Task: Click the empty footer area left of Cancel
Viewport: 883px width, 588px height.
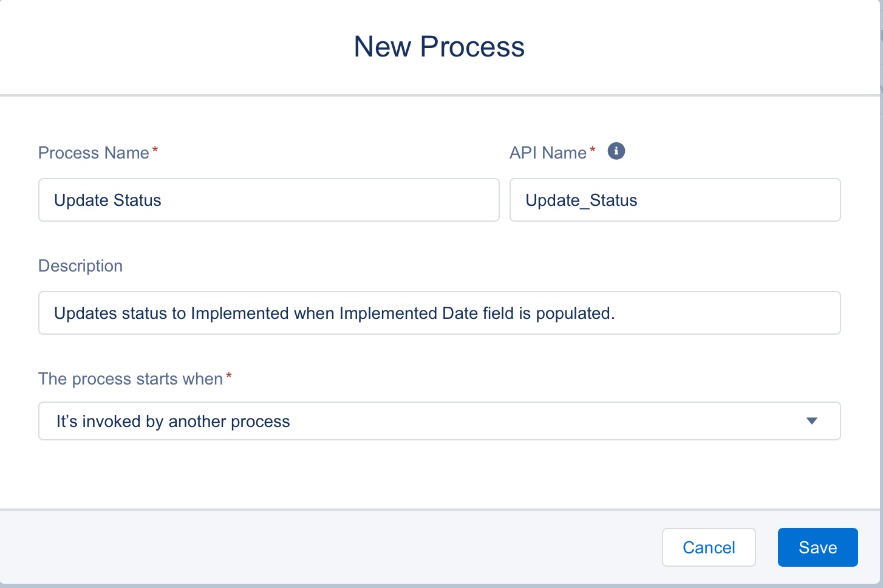Action: tap(328, 547)
